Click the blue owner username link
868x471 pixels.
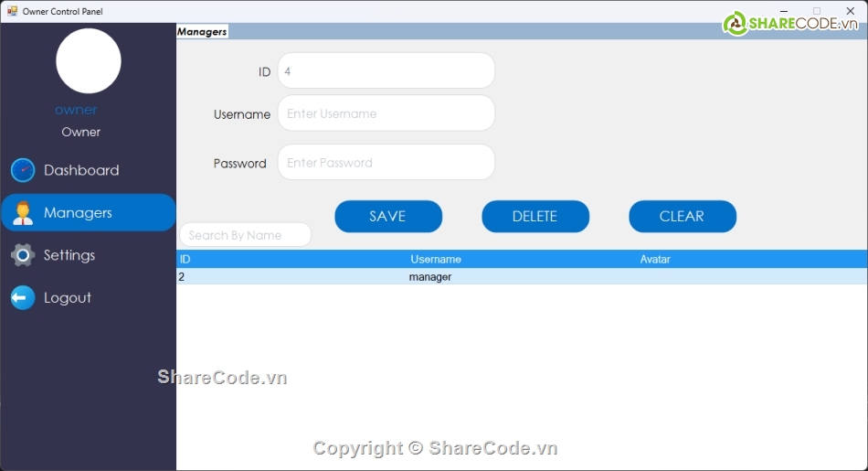point(76,110)
